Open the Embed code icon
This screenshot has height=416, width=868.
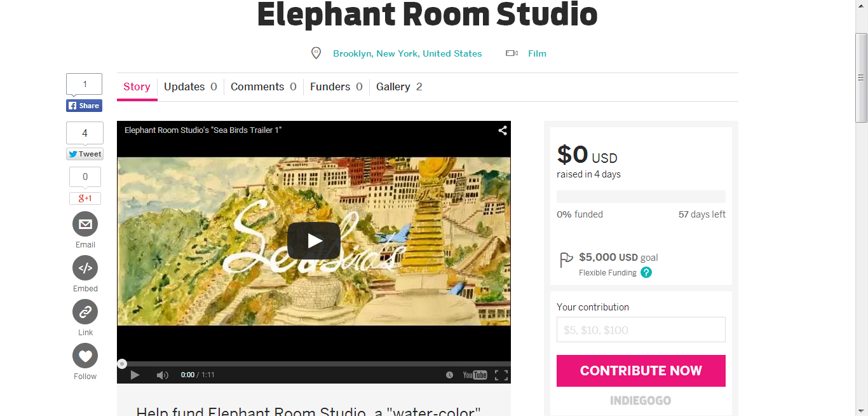85,268
